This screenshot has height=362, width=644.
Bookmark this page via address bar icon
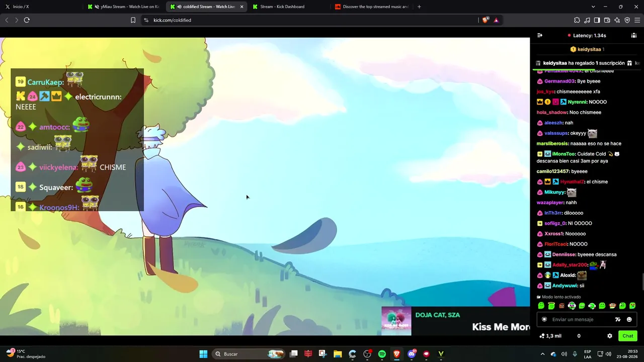(x=133, y=20)
